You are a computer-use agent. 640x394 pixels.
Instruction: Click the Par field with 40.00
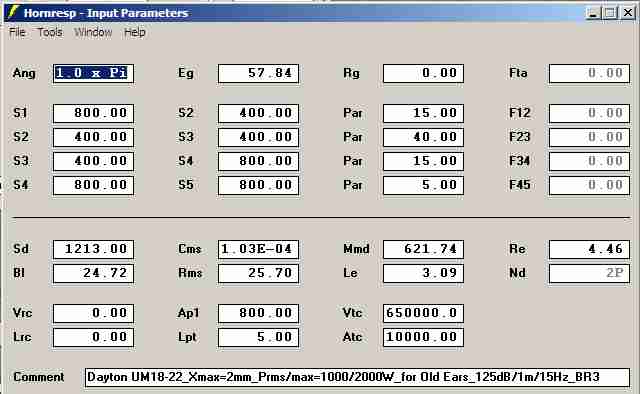point(423,137)
